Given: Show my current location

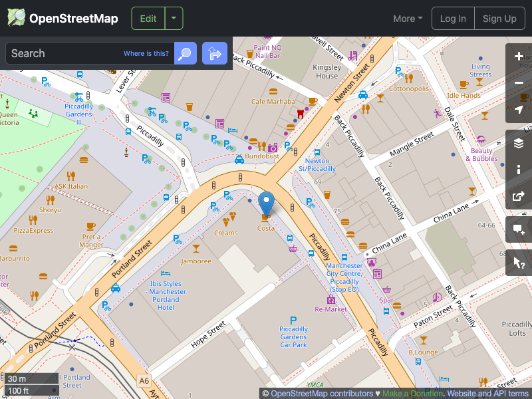Looking at the screenshot, I should point(519,108).
